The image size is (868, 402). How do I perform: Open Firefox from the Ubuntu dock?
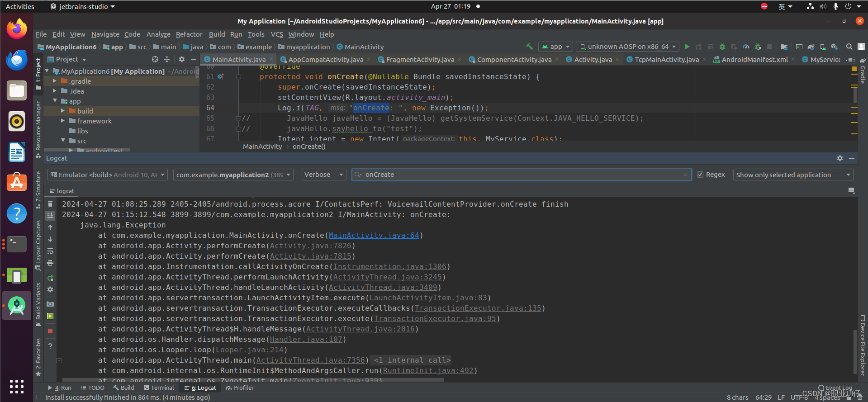[17, 29]
